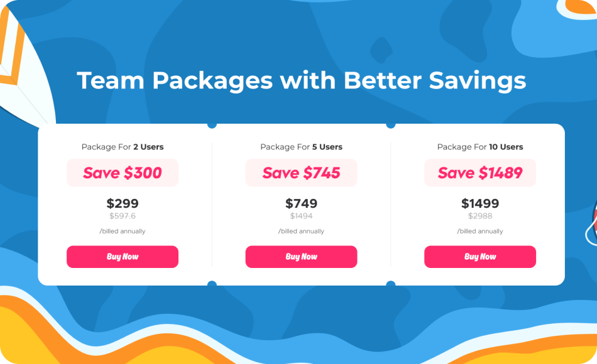Select the Save $300 badge

coord(122,173)
